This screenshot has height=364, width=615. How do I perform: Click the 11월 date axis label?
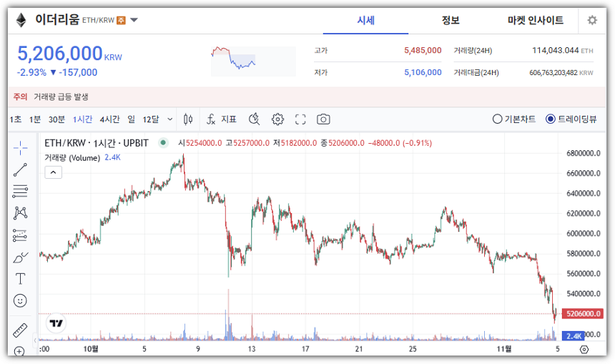(504, 349)
